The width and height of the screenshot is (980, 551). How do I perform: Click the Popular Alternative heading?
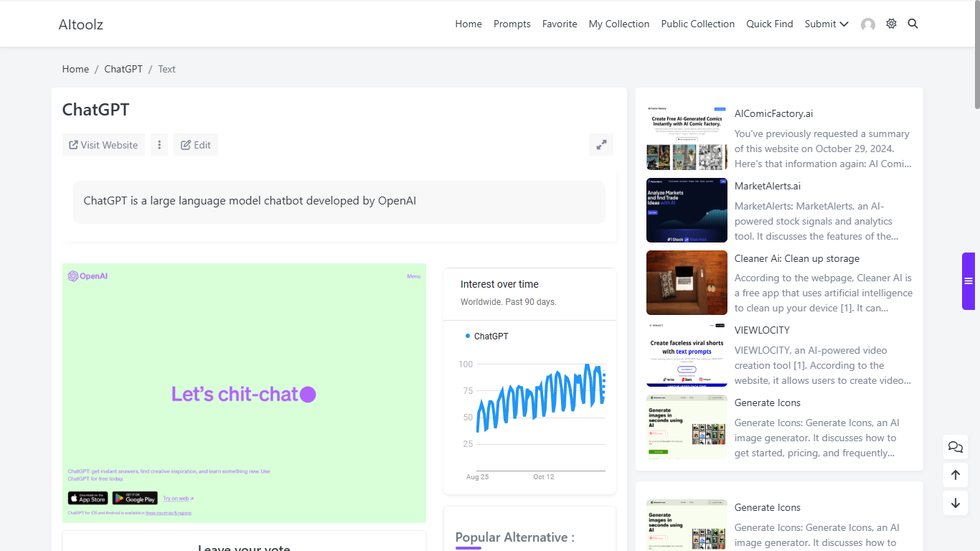coord(514,537)
